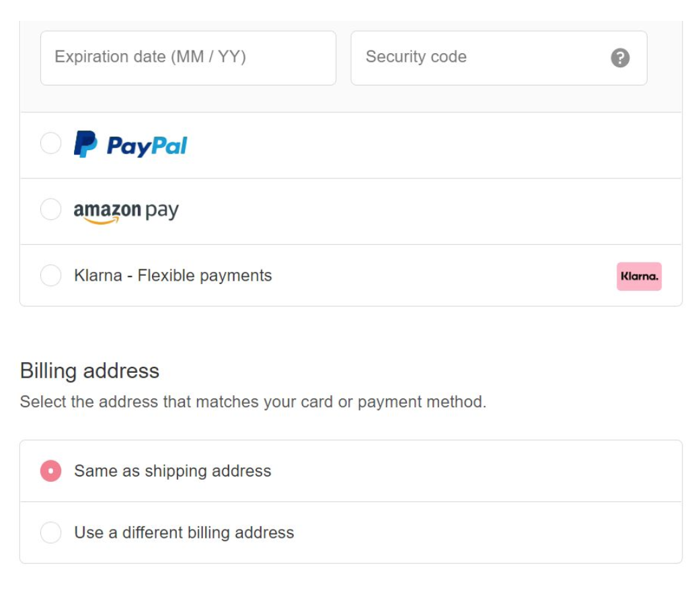Click the pink Klarna badge
The image size is (700, 605).
(639, 276)
